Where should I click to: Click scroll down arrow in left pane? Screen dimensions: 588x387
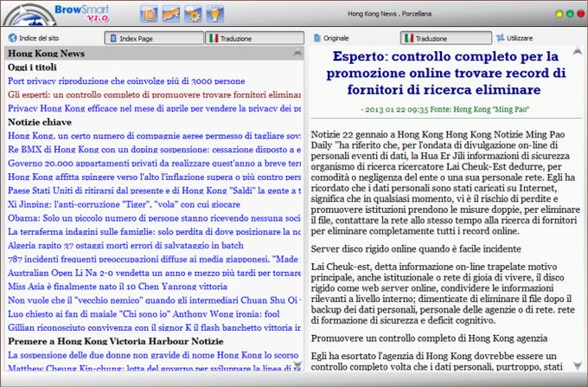click(x=297, y=364)
